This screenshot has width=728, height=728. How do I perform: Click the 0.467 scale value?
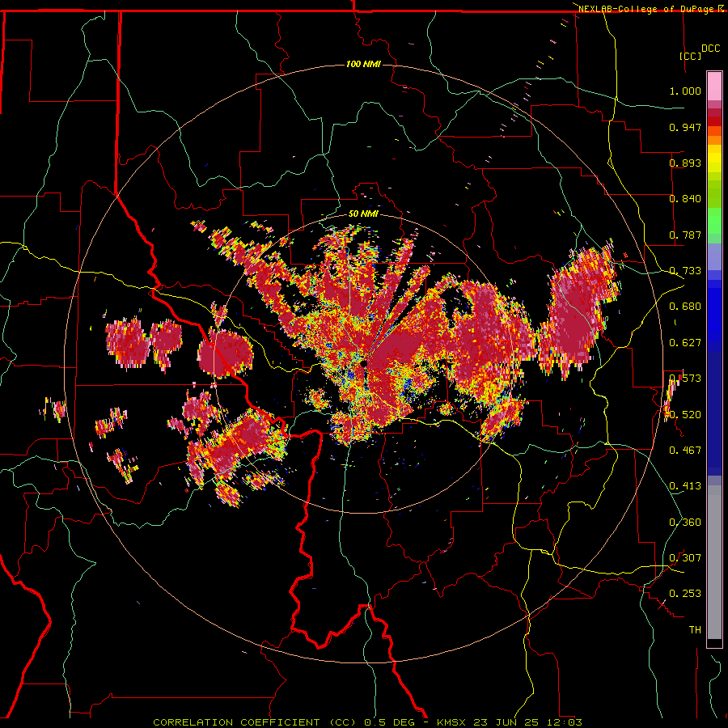point(685,451)
